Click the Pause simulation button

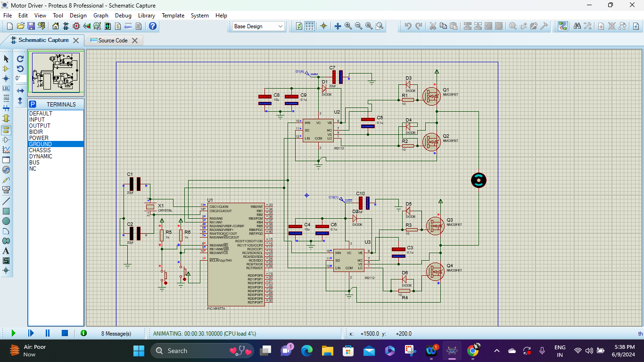point(48,333)
